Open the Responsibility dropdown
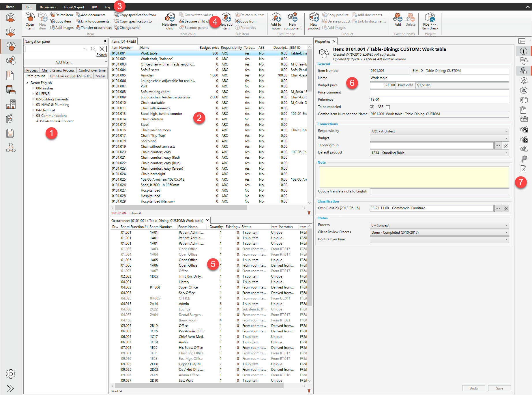This screenshot has height=395, width=532. pyautogui.click(x=439, y=131)
